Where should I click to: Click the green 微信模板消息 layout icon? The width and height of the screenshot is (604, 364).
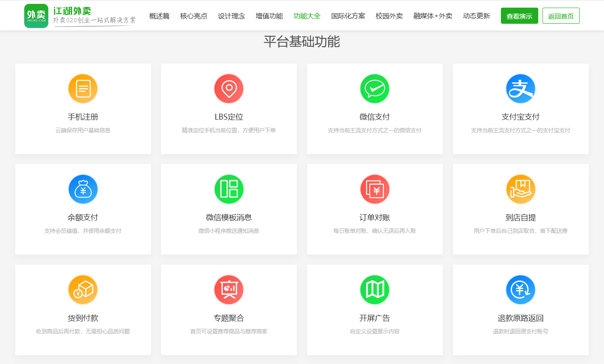[229, 189]
